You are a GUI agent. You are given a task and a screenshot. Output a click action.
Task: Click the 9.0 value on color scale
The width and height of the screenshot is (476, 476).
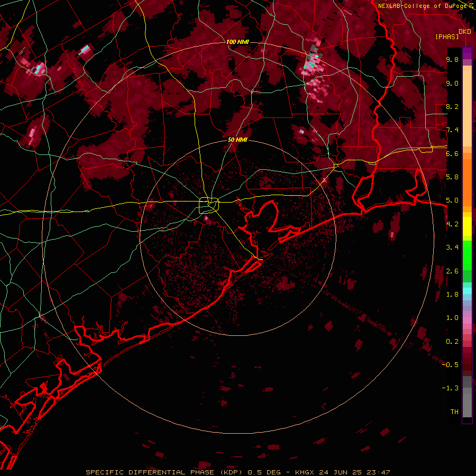[x=452, y=83]
